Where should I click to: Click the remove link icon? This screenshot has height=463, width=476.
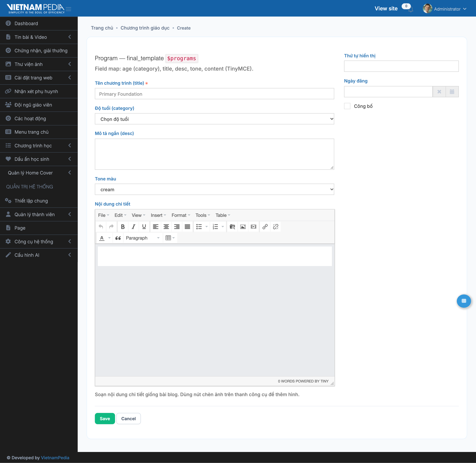pyautogui.click(x=276, y=227)
